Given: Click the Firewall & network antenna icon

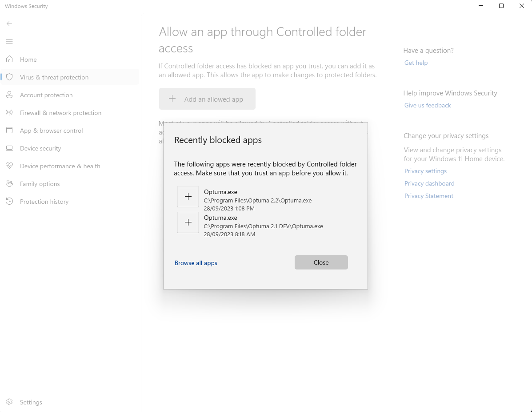Looking at the screenshot, I should [9, 113].
